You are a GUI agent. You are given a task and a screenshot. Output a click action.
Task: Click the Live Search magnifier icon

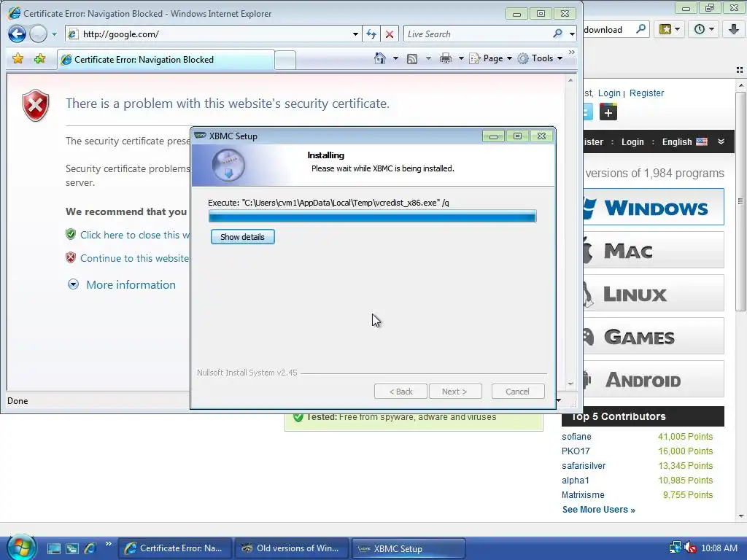pos(558,34)
